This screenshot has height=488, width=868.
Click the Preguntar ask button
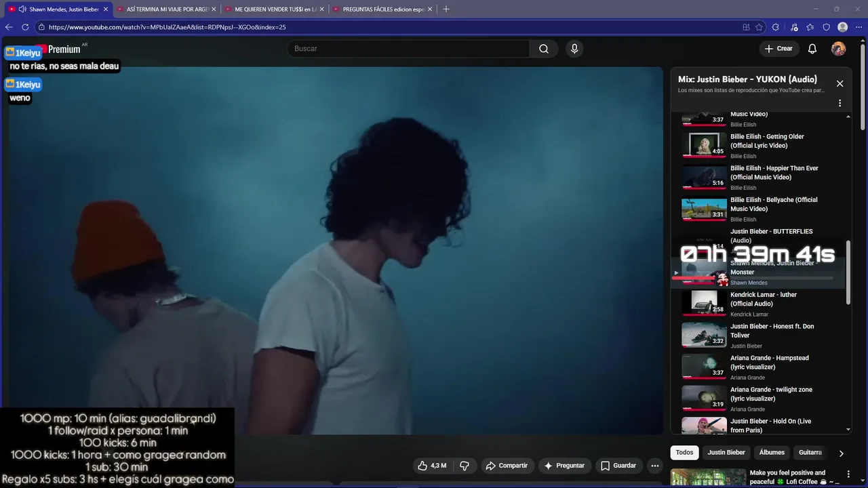click(x=564, y=466)
